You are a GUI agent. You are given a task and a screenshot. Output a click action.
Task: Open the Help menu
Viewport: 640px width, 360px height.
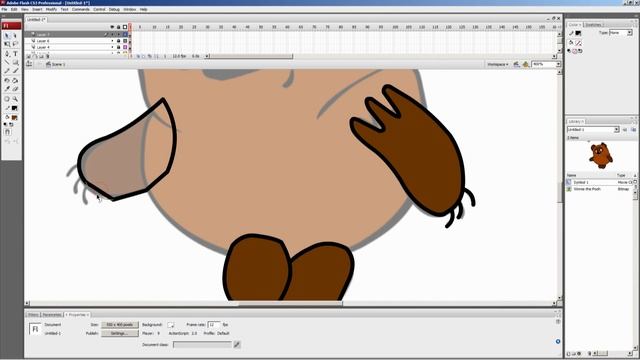[x=143, y=9]
